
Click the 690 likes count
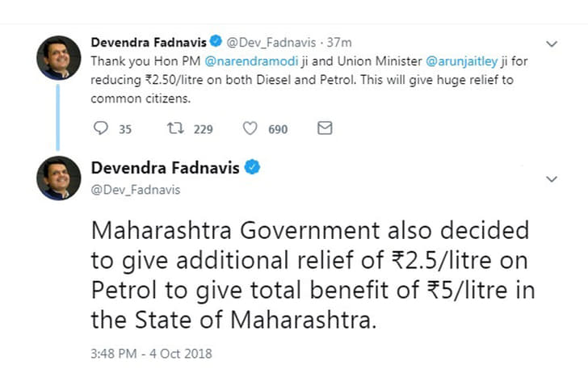pos(278,129)
